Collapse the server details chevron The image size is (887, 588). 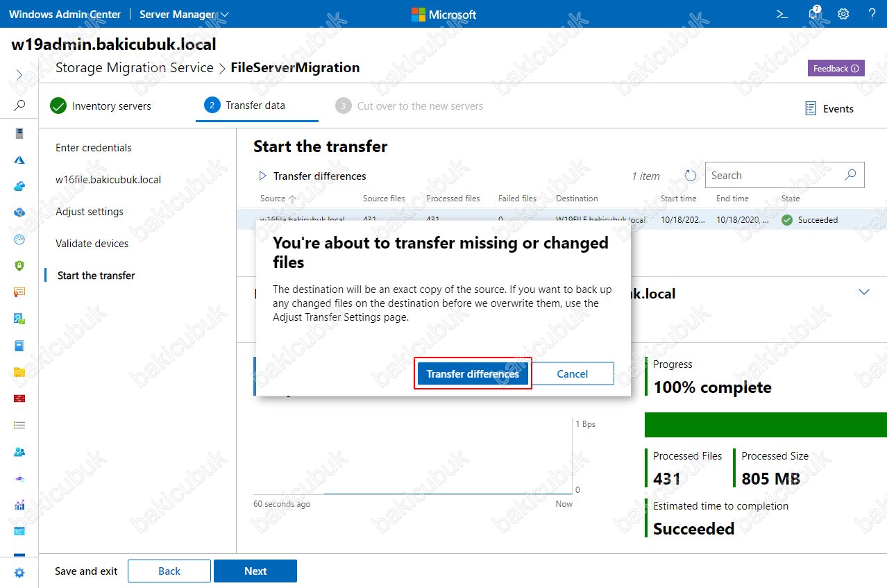pyautogui.click(x=864, y=292)
